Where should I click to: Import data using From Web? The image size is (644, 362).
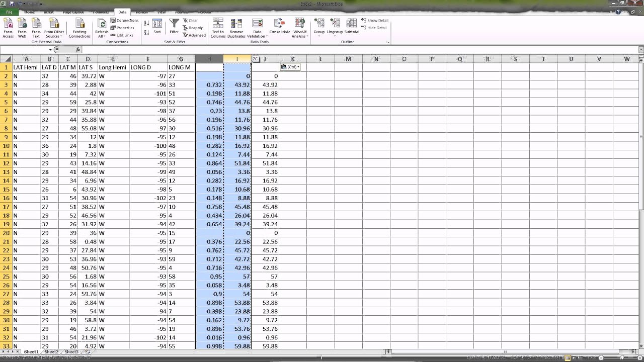22,28
